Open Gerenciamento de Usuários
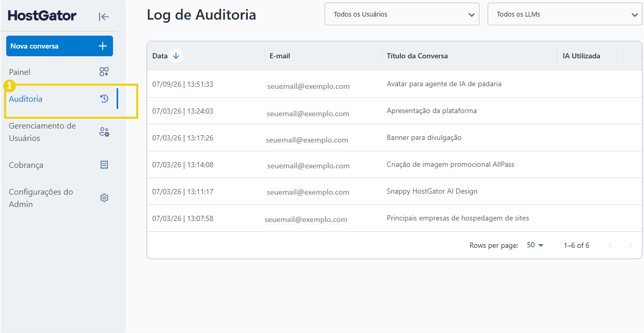 tap(59, 132)
